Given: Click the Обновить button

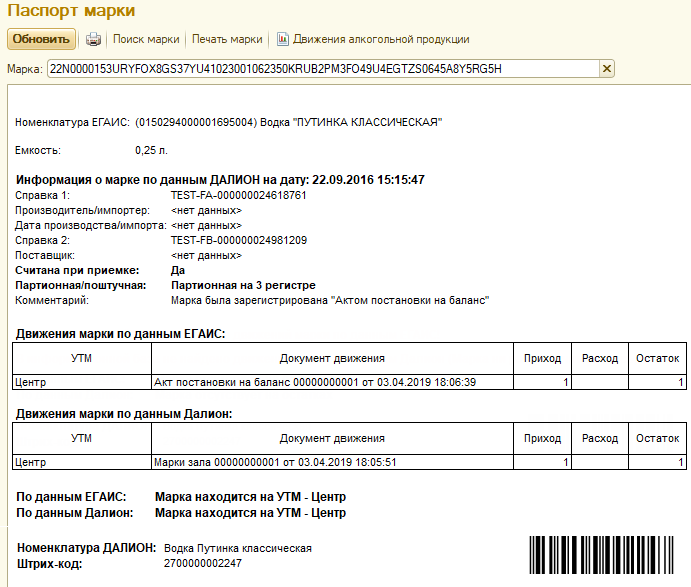Looking at the screenshot, I should [x=41, y=39].
